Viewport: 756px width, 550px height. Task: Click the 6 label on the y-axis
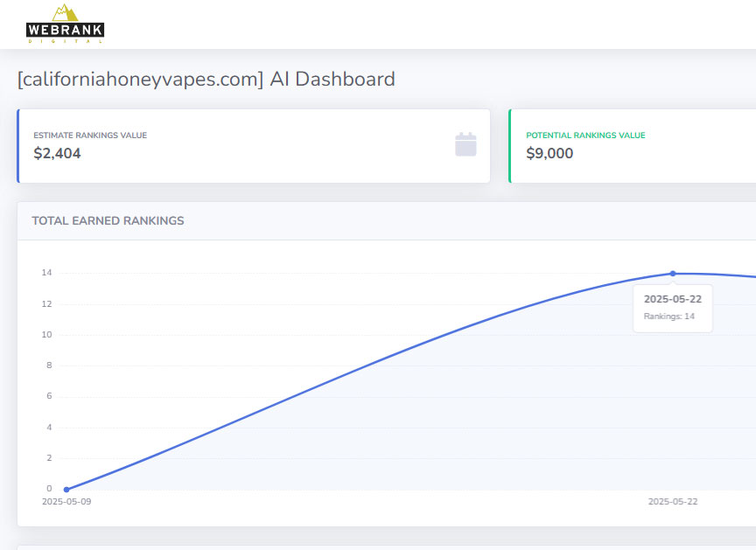point(49,396)
